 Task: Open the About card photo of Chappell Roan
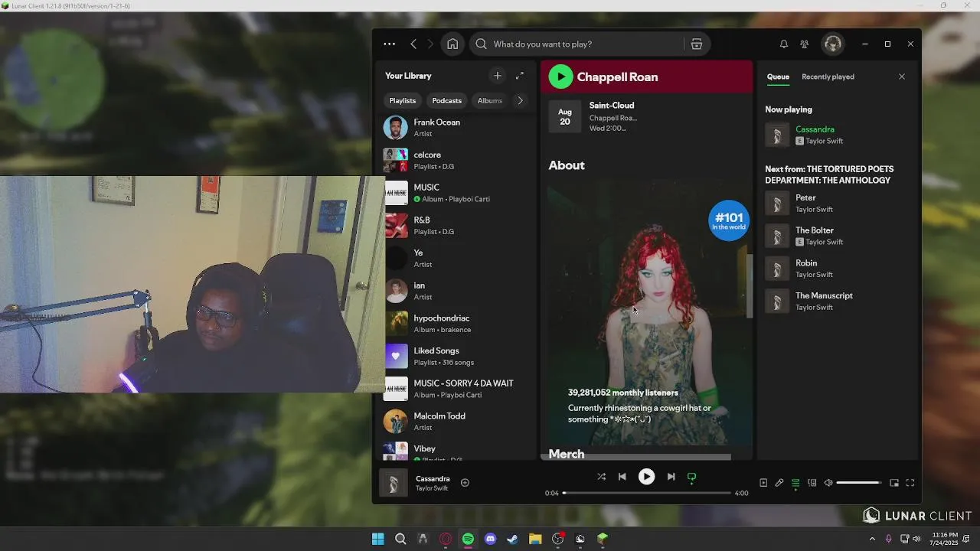(647, 312)
